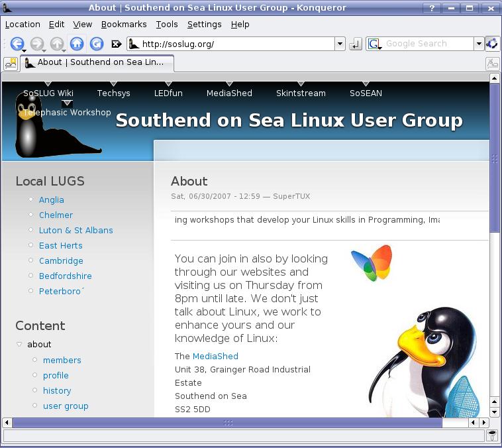The width and height of the screenshot is (502, 448).
Task: Click the Konqueror window menu icon in title bar
Action: tap(7, 8)
